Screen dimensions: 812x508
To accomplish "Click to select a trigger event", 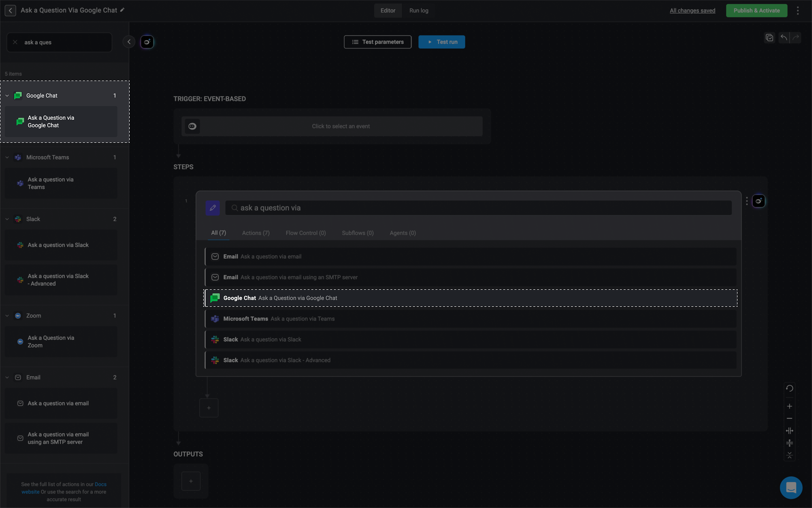I will point(332,126).
